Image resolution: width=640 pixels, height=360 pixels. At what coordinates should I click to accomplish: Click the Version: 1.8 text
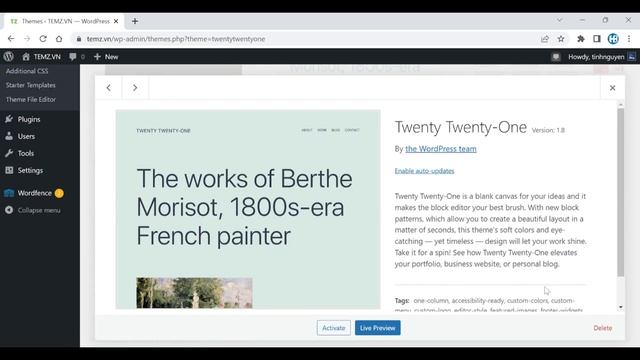pos(548,130)
